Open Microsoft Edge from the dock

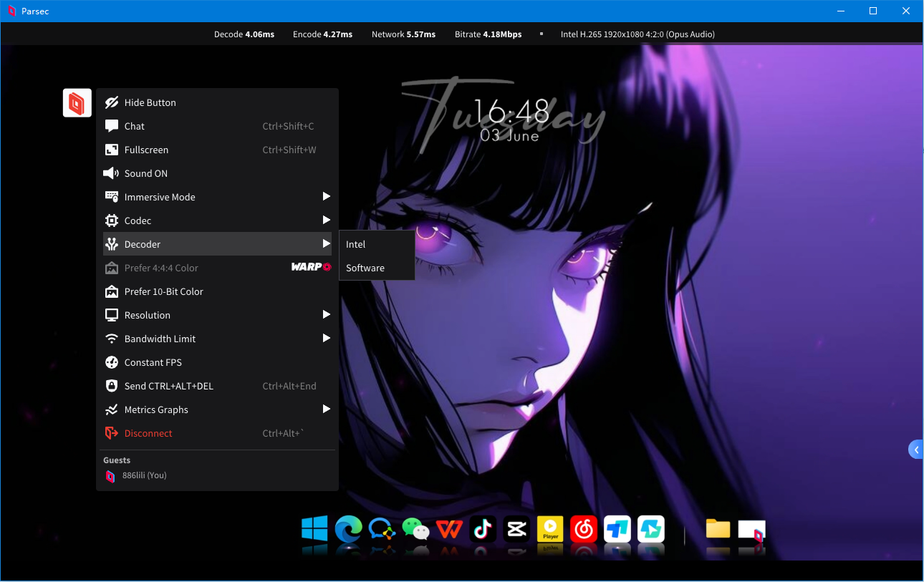tap(348, 529)
